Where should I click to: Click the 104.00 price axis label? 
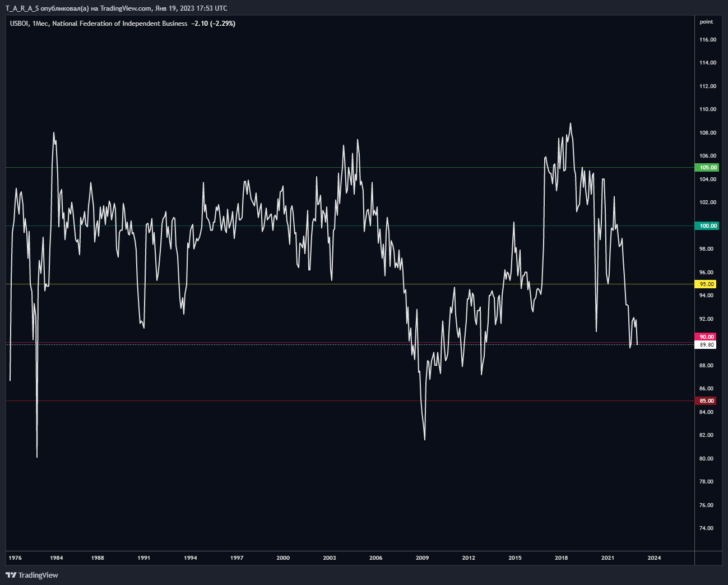tap(708, 179)
